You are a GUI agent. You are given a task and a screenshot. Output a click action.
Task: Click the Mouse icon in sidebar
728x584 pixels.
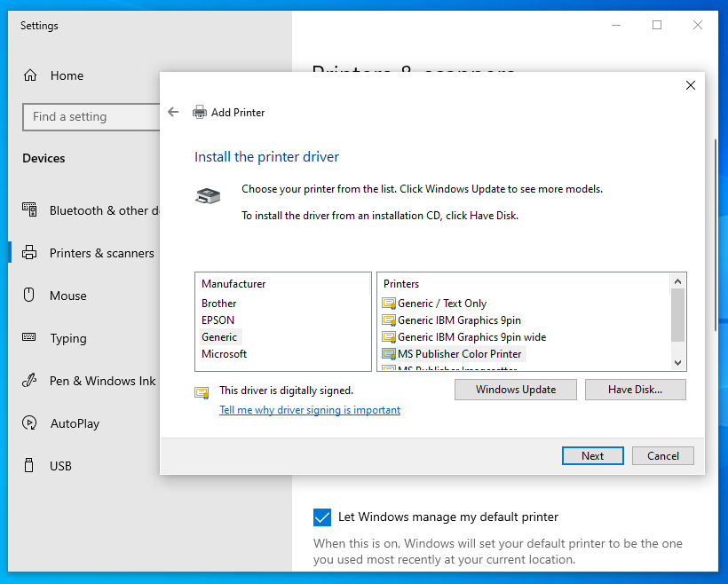[x=28, y=296]
